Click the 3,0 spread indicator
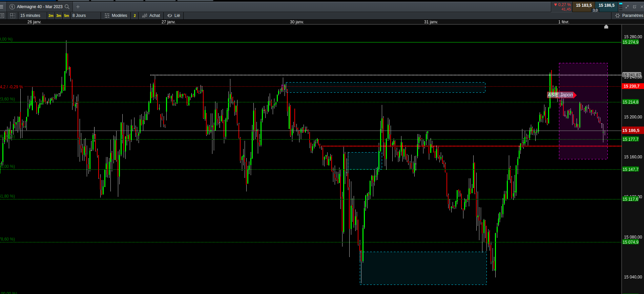The image size is (644, 294). (x=595, y=10)
